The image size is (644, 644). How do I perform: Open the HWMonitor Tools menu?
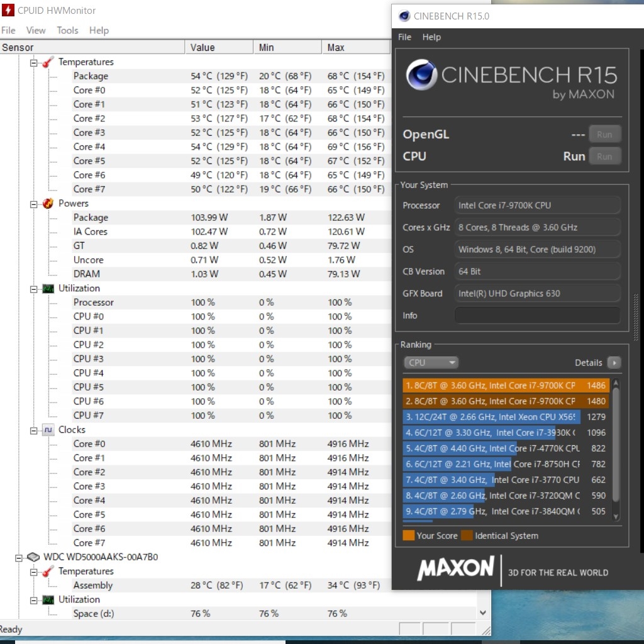tap(67, 30)
